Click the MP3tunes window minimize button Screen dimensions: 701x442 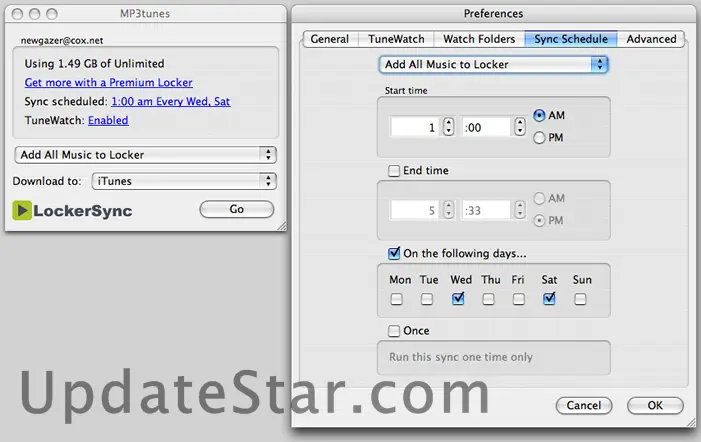(34, 14)
